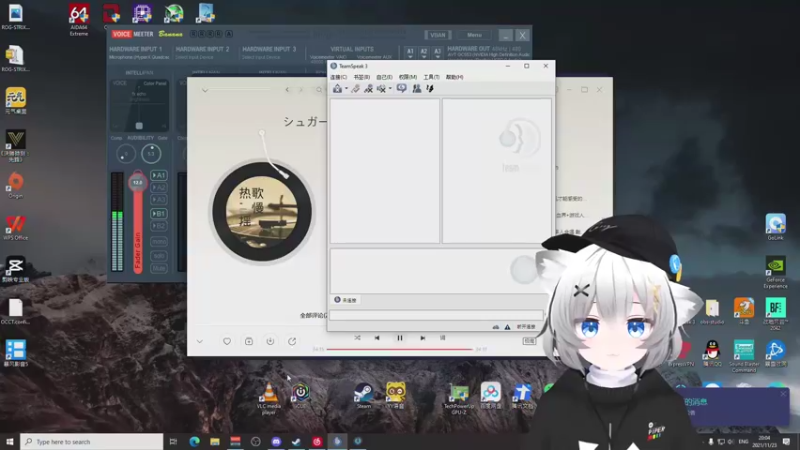Toggle the VBAN button in Voicemeeter
The width and height of the screenshot is (800, 450).
coord(438,35)
